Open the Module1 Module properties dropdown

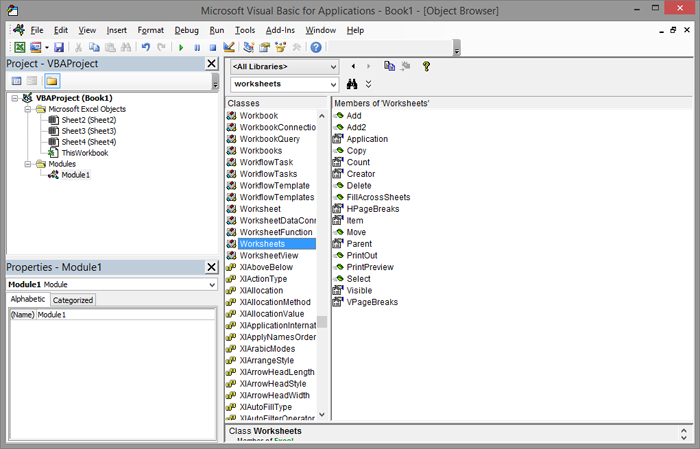click(212, 285)
